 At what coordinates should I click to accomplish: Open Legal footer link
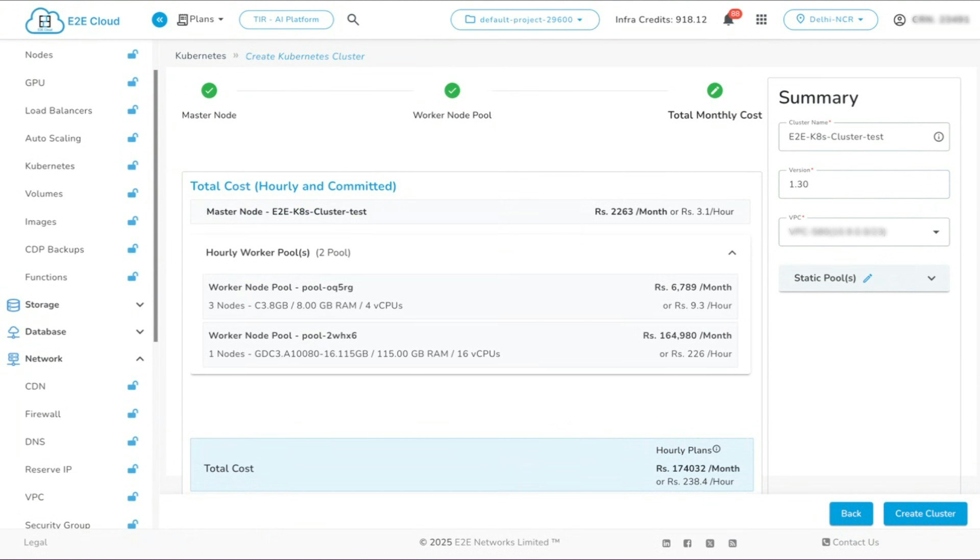35,542
